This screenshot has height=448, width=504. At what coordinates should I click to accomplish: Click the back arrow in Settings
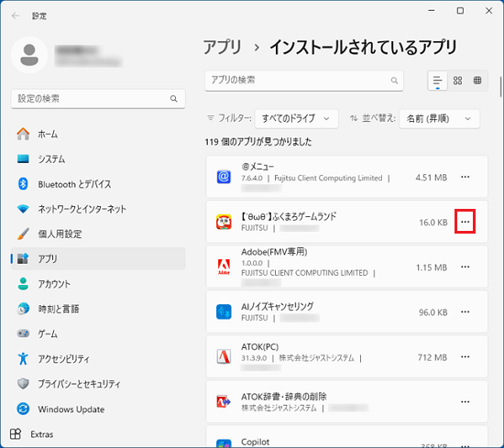(15, 16)
